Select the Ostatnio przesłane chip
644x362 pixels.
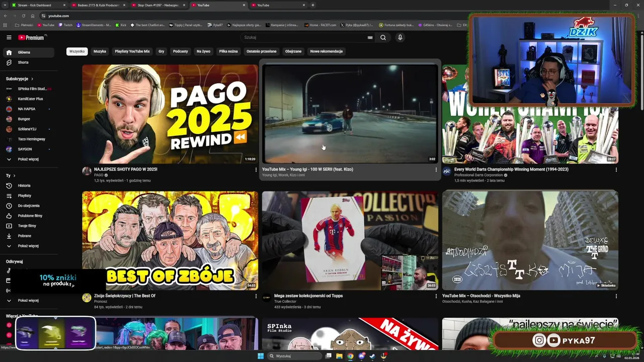[261, 51]
